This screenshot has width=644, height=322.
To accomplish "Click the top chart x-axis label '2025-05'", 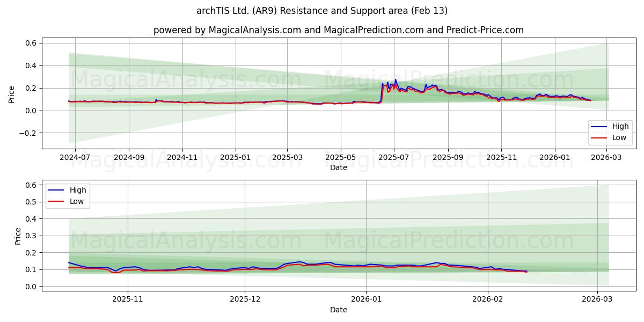I will click(x=341, y=157).
